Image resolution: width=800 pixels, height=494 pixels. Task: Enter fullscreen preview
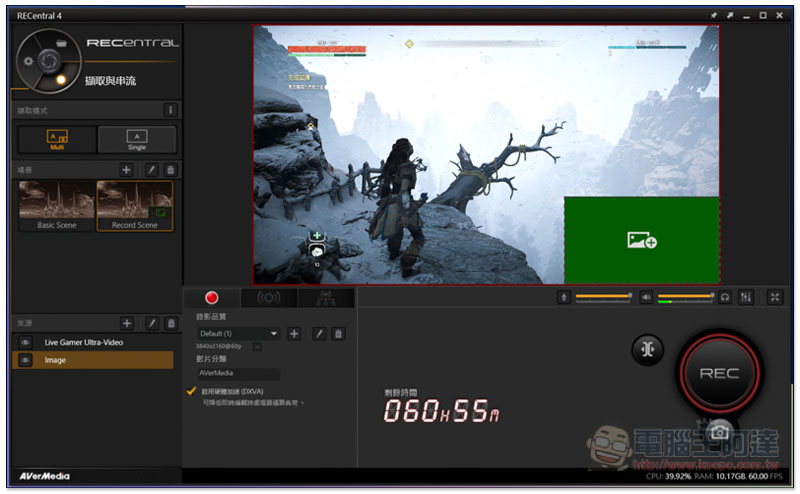(774, 297)
